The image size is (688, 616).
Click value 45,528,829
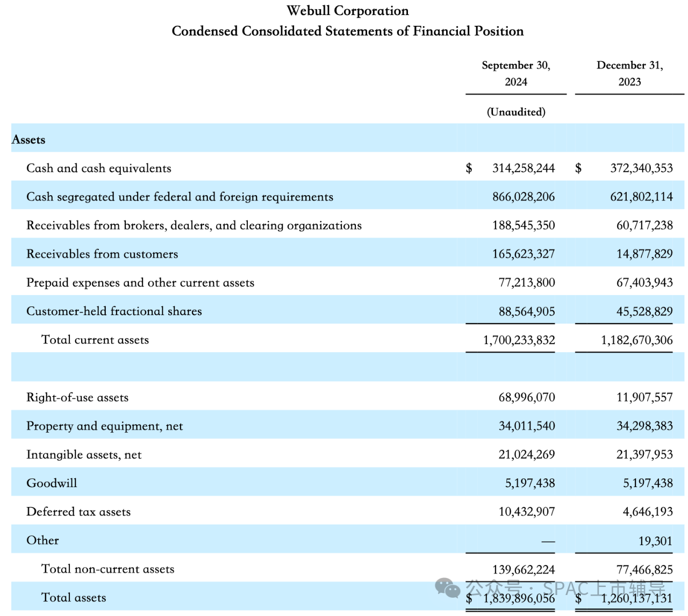644,312
